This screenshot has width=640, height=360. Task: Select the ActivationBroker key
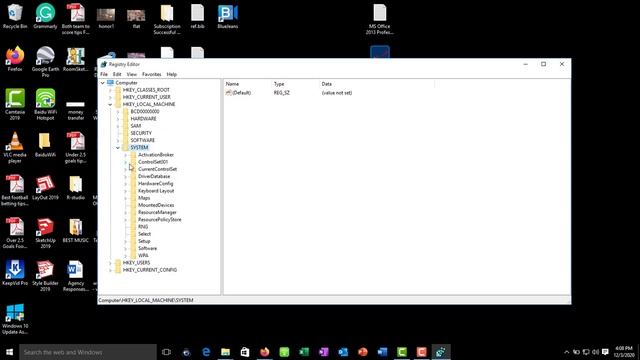click(156, 155)
